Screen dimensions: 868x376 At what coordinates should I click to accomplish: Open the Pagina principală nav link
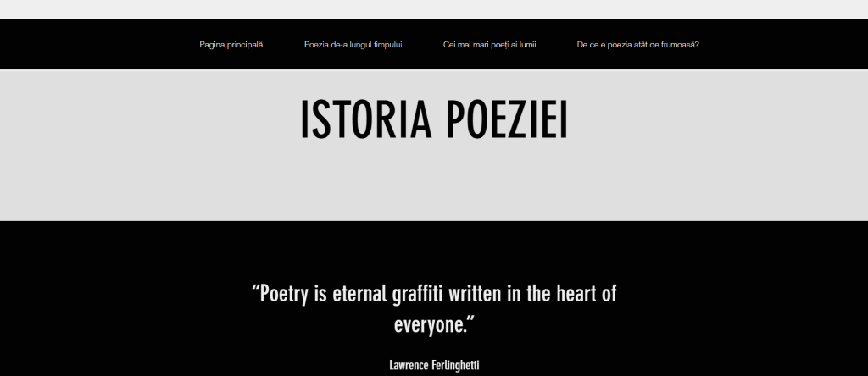pyautogui.click(x=231, y=45)
